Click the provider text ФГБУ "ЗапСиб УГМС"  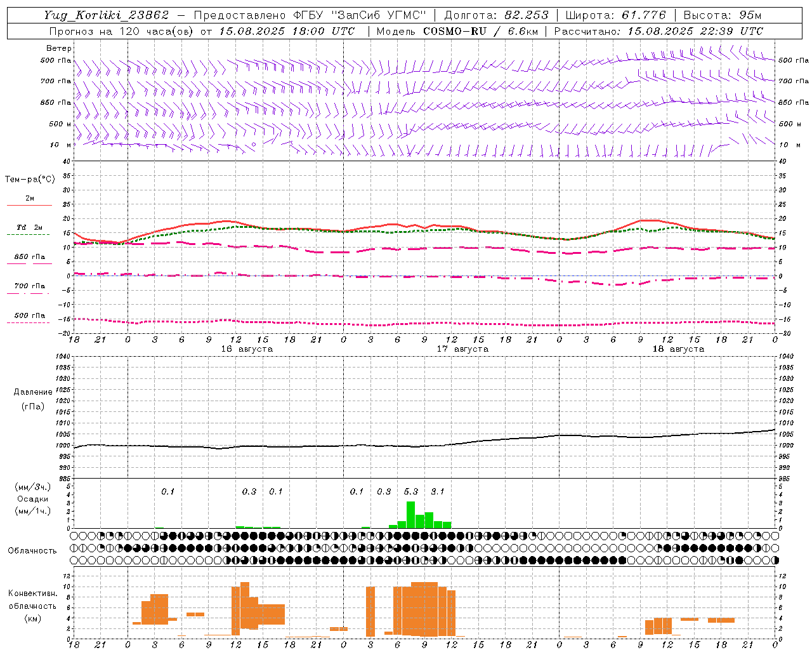click(x=360, y=15)
